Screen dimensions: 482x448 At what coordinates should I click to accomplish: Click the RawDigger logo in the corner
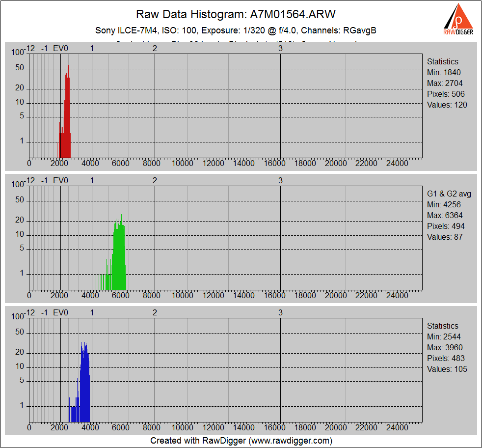point(458,20)
